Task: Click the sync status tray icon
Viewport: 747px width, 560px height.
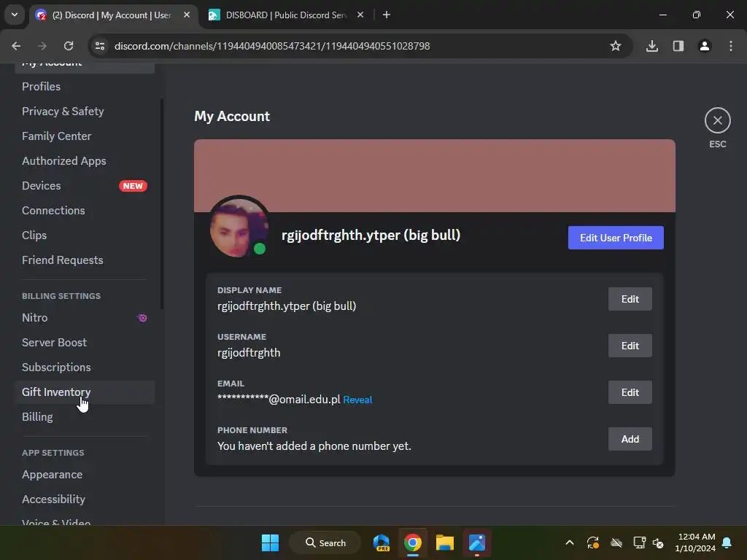Action: click(x=592, y=542)
